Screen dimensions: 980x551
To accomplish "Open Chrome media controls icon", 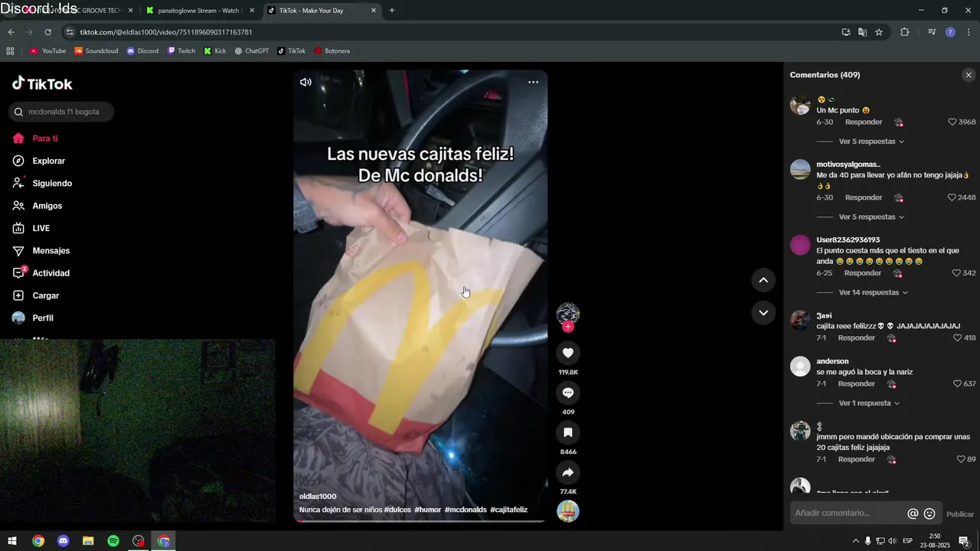I will [932, 32].
